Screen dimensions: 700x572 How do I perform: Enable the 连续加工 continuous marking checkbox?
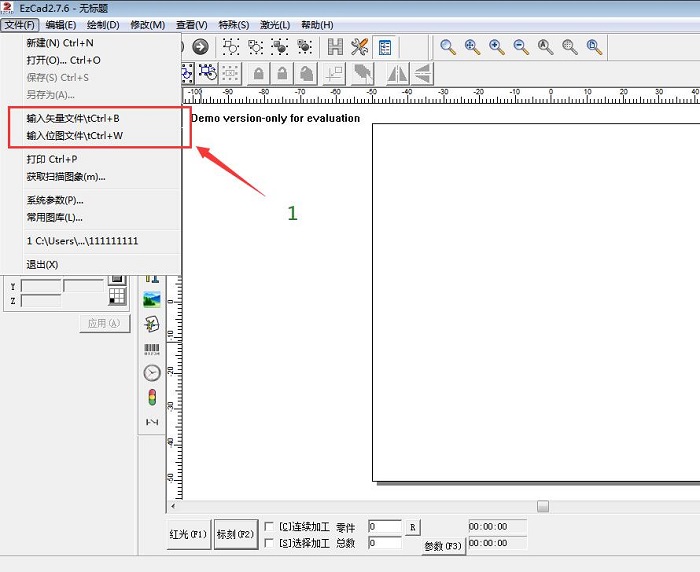(269, 527)
